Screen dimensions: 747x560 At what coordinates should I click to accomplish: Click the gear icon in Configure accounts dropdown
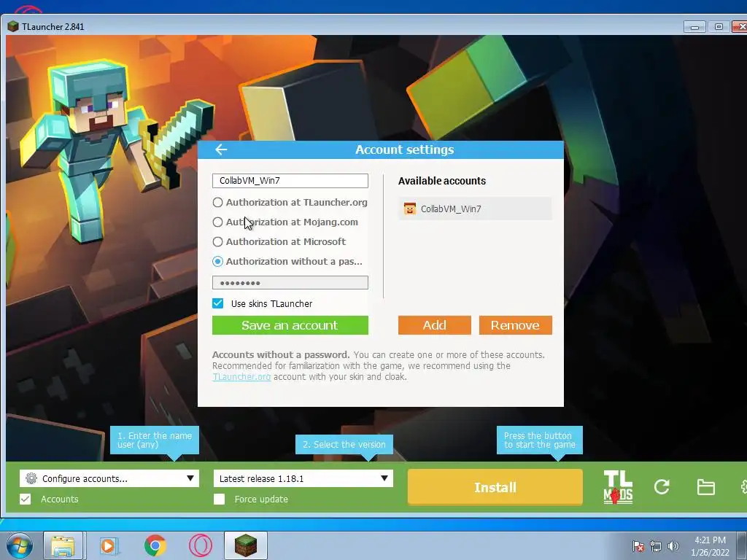tap(31, 478)
